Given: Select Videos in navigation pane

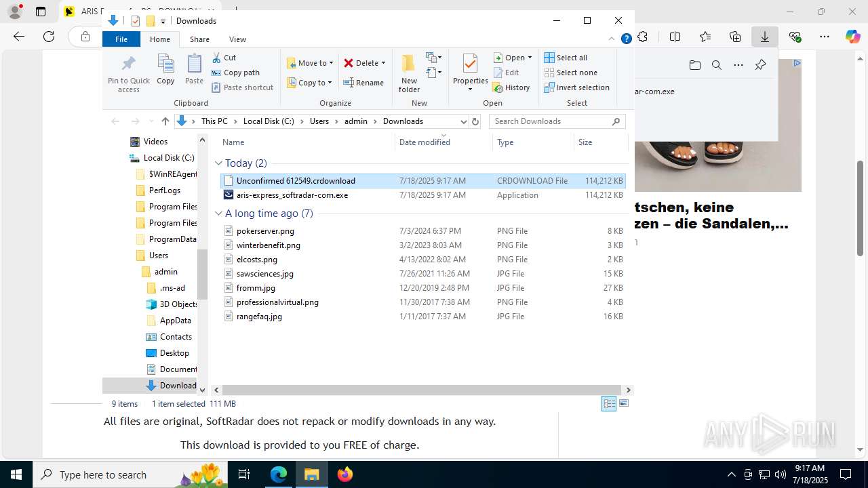Looking at the screenshot, I should pos(155,142).
